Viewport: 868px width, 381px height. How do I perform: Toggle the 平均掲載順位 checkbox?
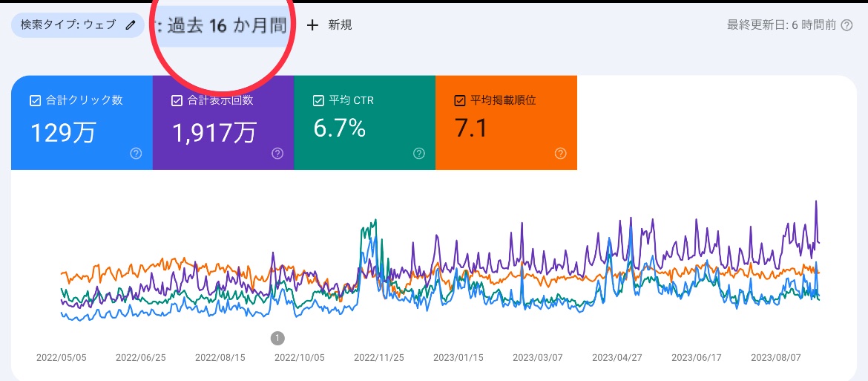459,101
